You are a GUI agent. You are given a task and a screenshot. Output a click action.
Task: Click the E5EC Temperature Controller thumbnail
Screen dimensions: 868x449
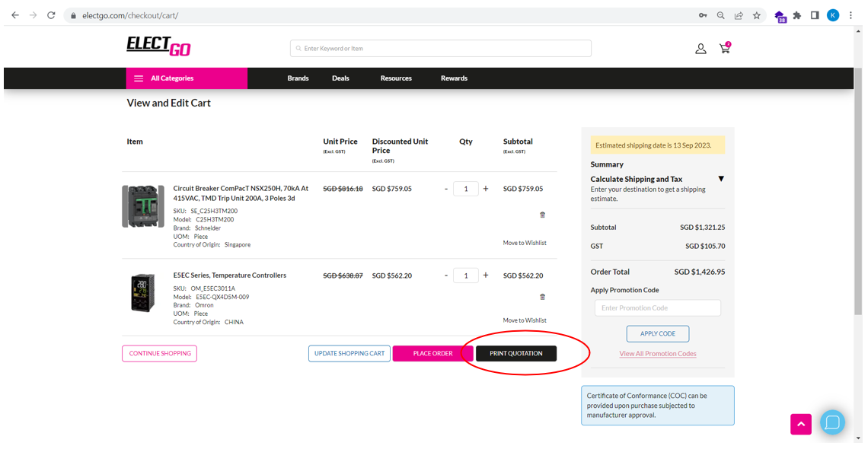143,293
